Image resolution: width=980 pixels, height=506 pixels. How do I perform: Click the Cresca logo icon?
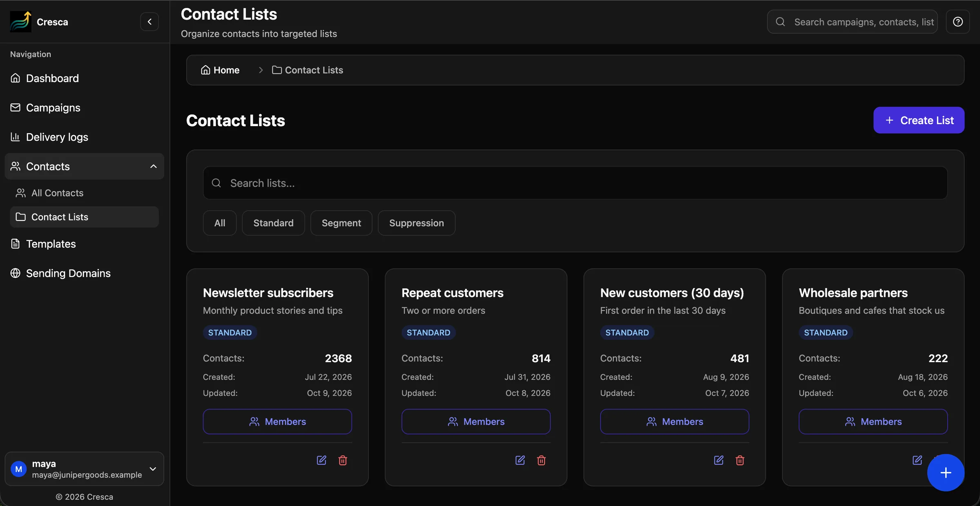pos(20,22)
